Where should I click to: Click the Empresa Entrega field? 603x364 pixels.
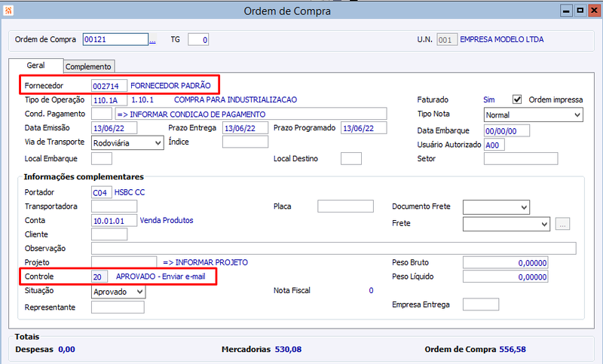tap(481, 304)
